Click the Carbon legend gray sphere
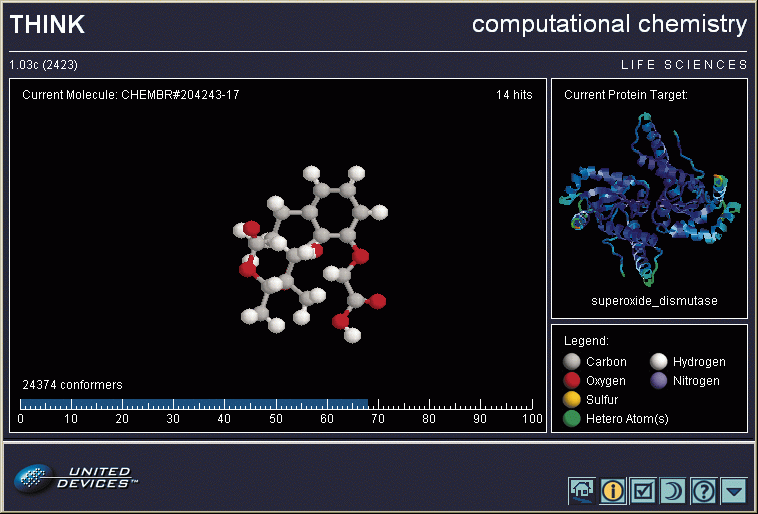Viewport: 758px width, 514px height. point(572,362)
